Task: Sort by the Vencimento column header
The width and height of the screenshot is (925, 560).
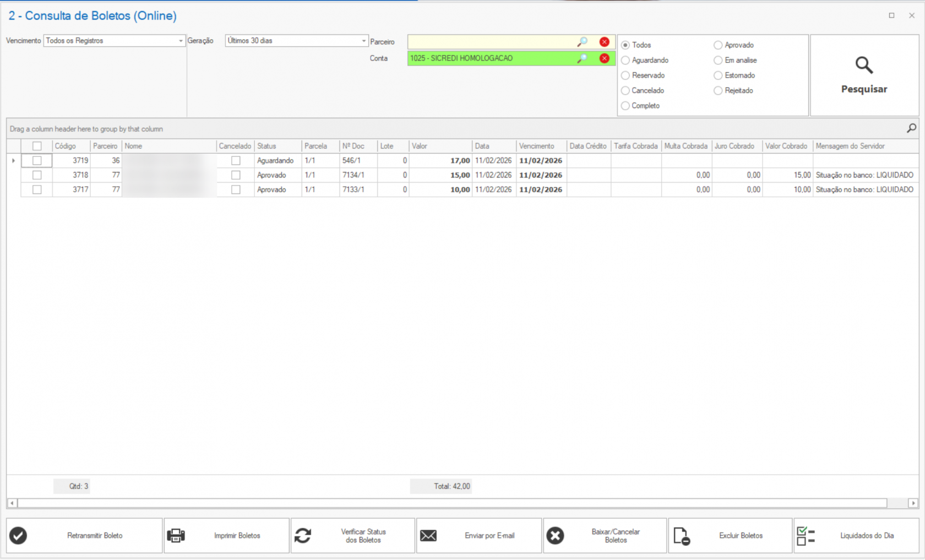Action: point(537,146)
